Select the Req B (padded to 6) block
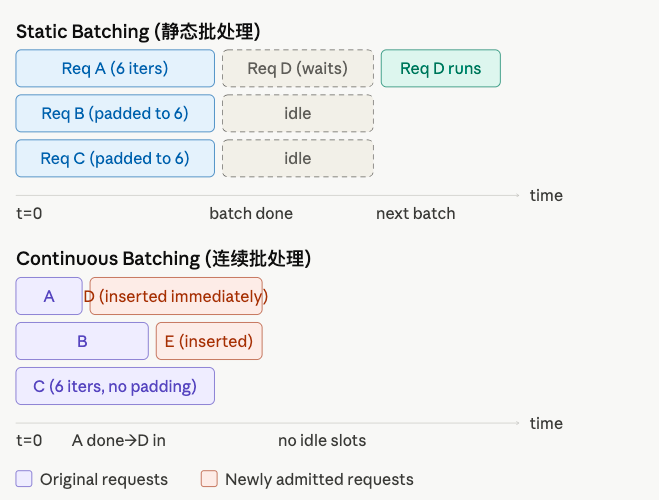This screenshot has height=500, width=659. pos(115,114)
